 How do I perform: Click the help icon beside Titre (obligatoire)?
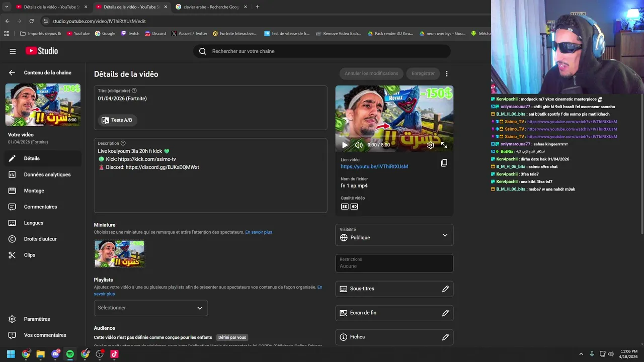pos(134,90)
